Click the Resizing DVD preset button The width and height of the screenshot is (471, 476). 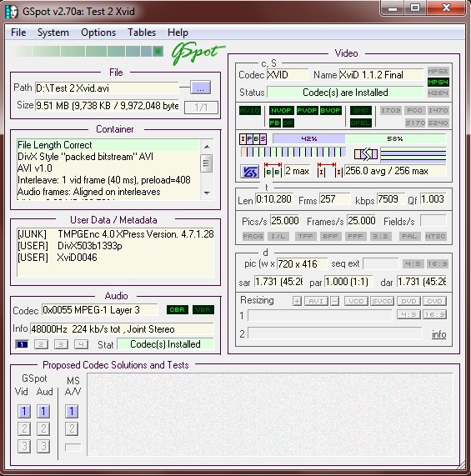[x=408, y=301]
